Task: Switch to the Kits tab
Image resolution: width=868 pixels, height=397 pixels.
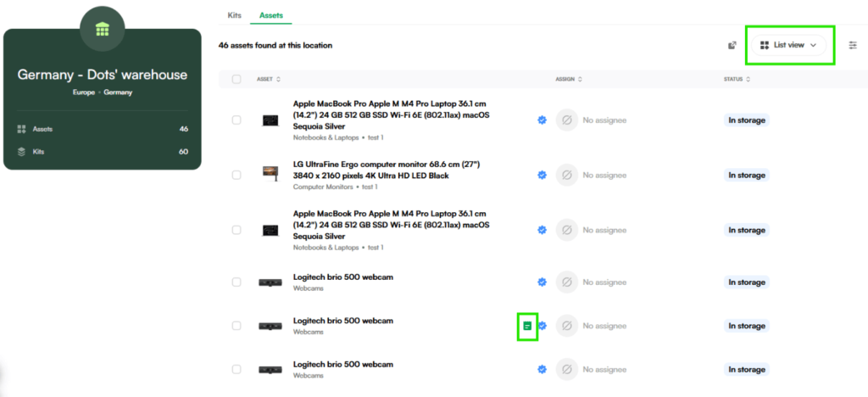Action: point(234,15)
